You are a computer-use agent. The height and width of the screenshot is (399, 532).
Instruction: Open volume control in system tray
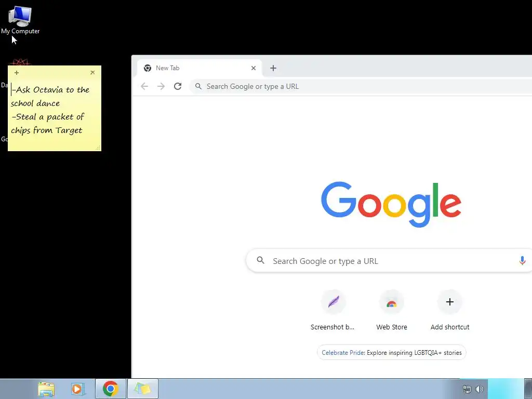(x=480, y=389)
